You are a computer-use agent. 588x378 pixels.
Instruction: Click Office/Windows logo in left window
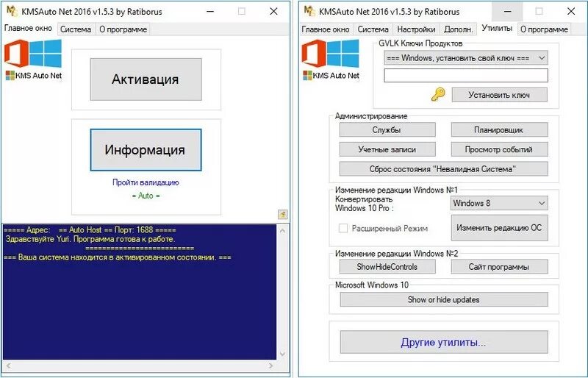pyautogui.click(x=33, y=53)
